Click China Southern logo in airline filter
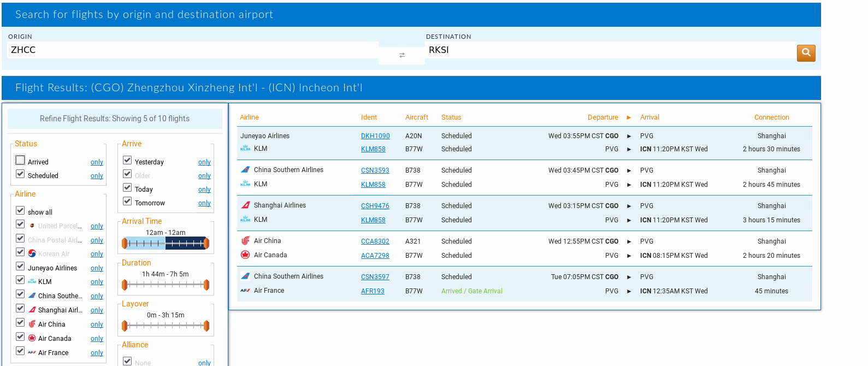 (x=32, y=296)
